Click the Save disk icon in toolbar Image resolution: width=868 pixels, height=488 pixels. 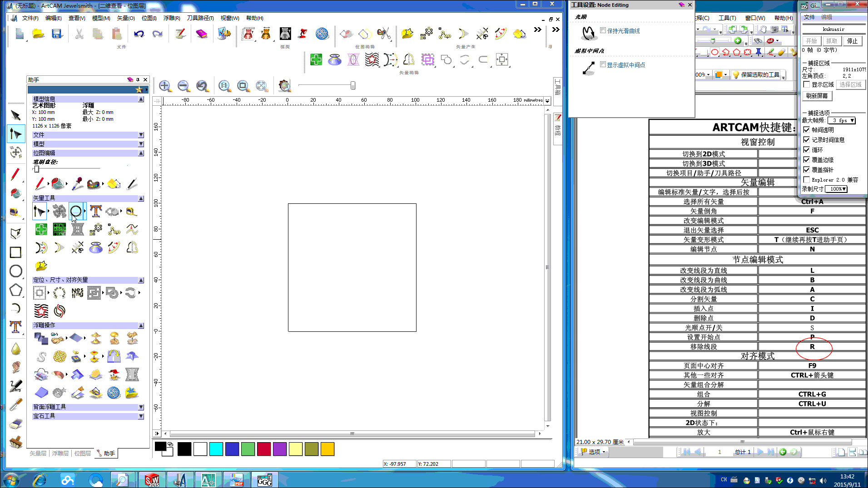click(x=57, y=34)
